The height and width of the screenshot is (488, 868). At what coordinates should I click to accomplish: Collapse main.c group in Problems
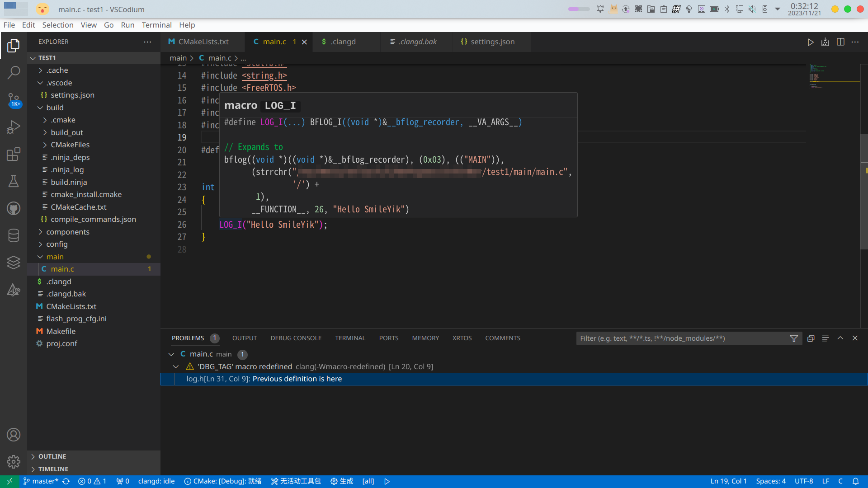[171, 355]
